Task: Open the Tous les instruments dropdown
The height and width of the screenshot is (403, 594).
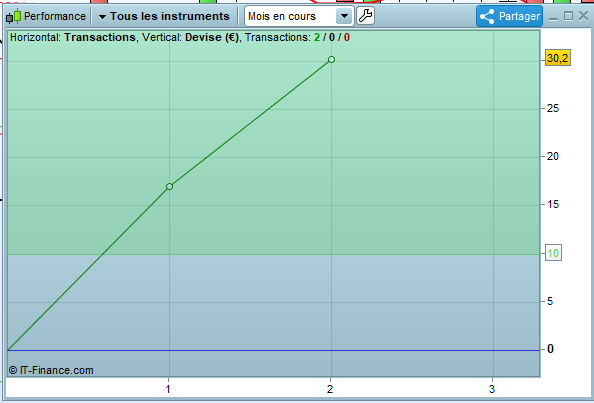Action: point(164,16)
